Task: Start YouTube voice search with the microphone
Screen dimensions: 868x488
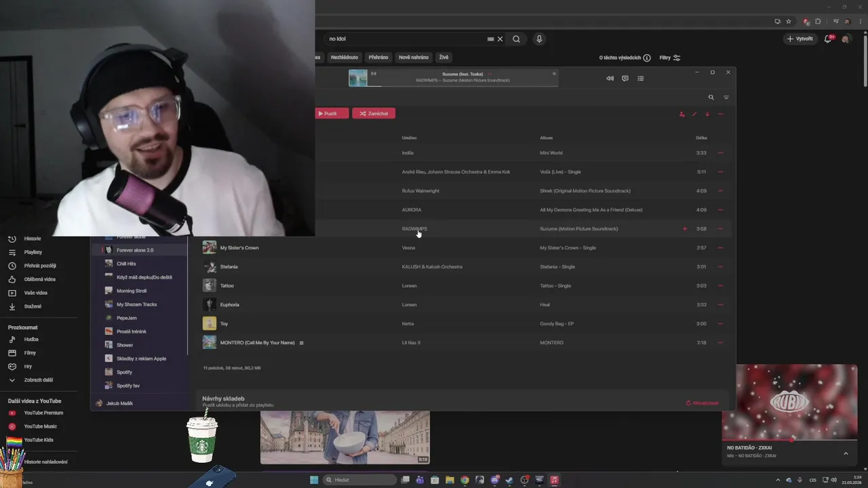Action: 539,39
